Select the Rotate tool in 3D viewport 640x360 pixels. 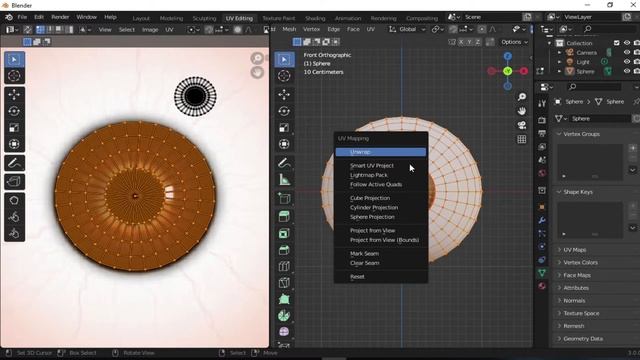coord(284,111)
